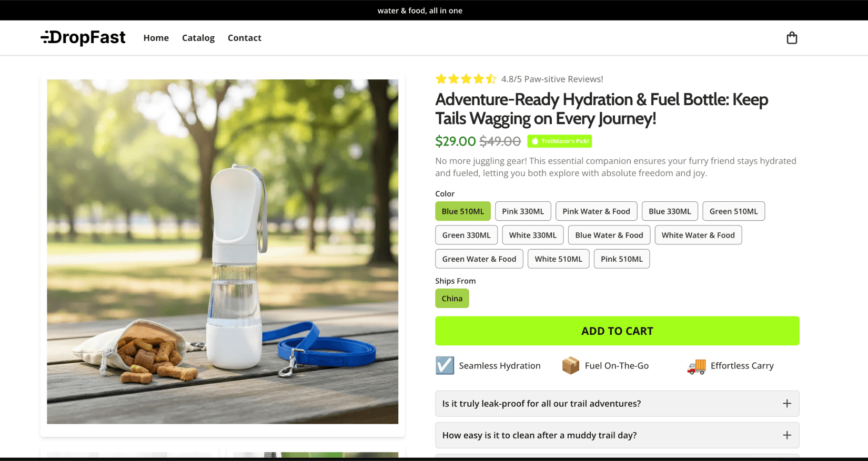The height and width of the screenshot is (461, 868).
Task: Open the Contact page link
Action: click(x=244, y=37)
